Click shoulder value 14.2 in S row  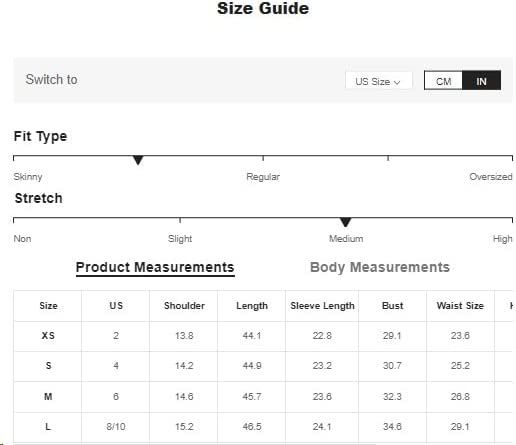(x=184, y=366)
